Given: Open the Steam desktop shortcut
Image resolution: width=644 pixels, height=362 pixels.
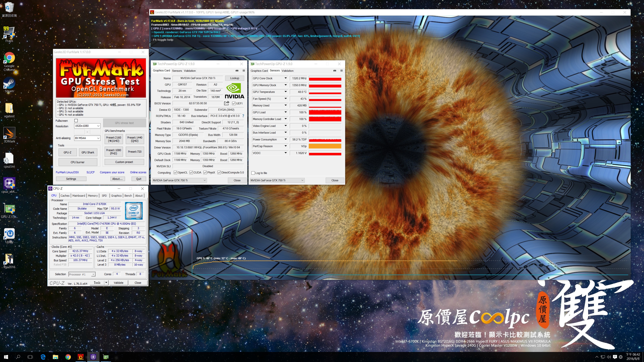Looking at the screenshot, I should (9, 85).
